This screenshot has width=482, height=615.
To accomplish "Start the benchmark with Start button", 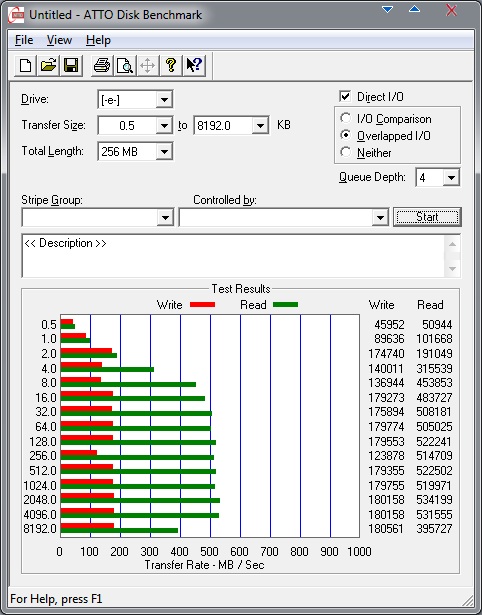I will pos(427,217).
